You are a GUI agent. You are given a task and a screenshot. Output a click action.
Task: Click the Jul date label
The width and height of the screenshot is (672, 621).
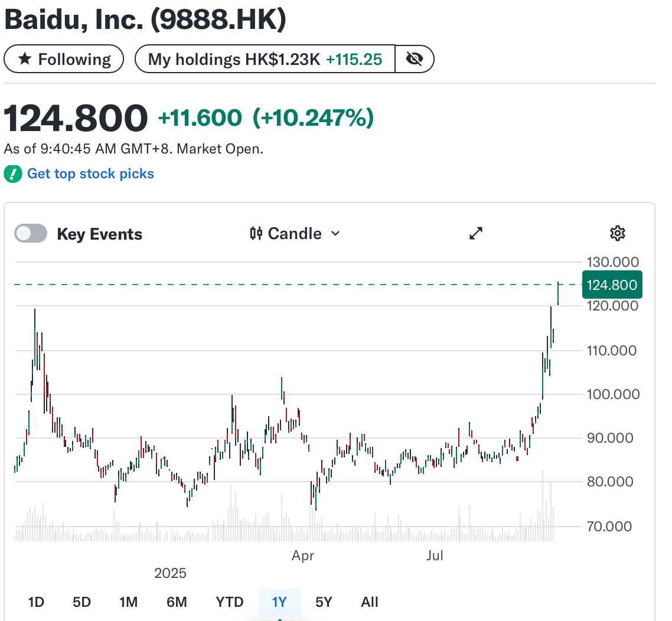pos(435,555)
